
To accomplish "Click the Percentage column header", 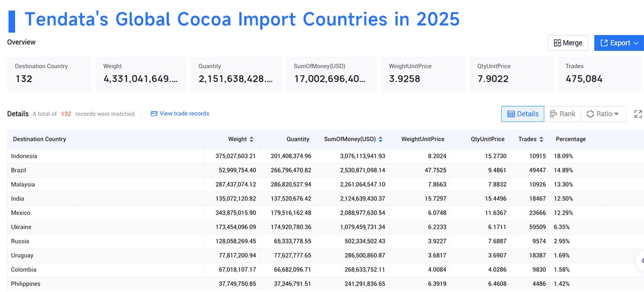I will [x=571, y=139].
